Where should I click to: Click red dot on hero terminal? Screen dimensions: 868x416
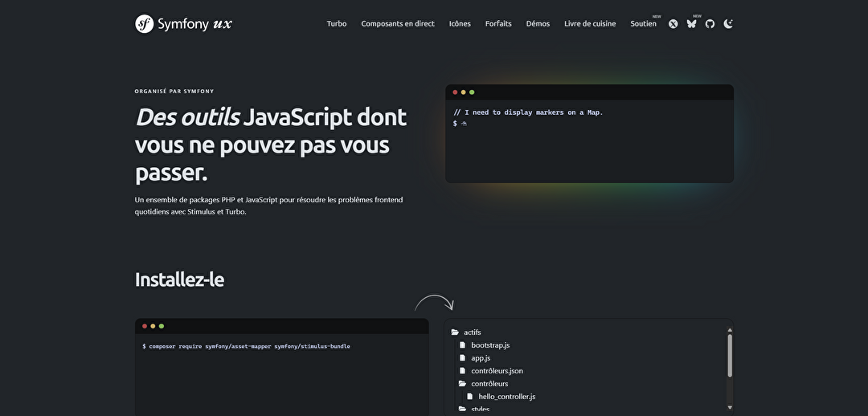pyautogui.click(x=455, y=92)
